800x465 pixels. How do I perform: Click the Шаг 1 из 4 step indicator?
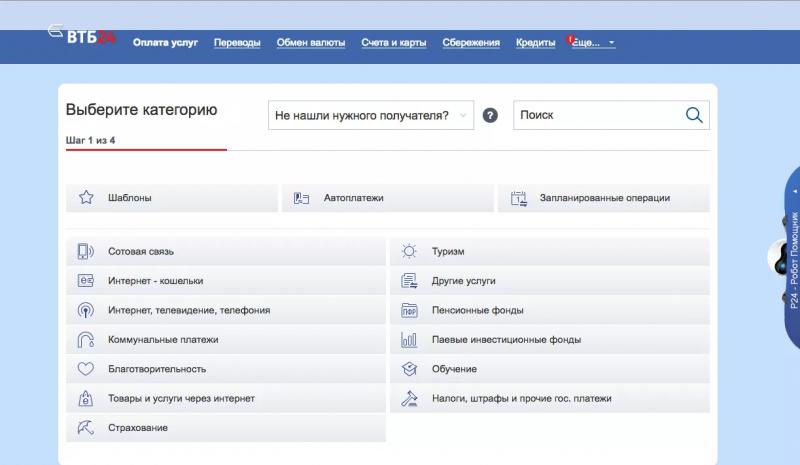pos(90,140)
